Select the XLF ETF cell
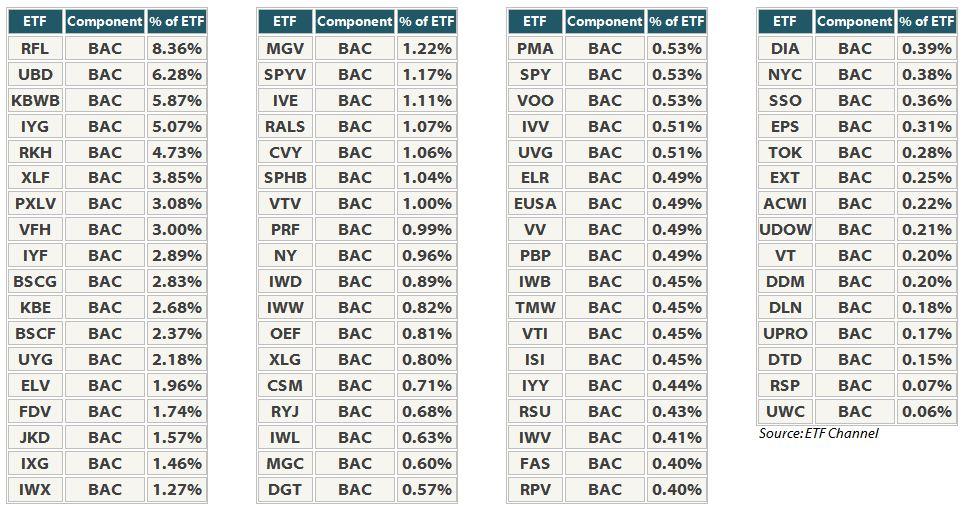Screen dimensions: 973x509 coord(35,178)
